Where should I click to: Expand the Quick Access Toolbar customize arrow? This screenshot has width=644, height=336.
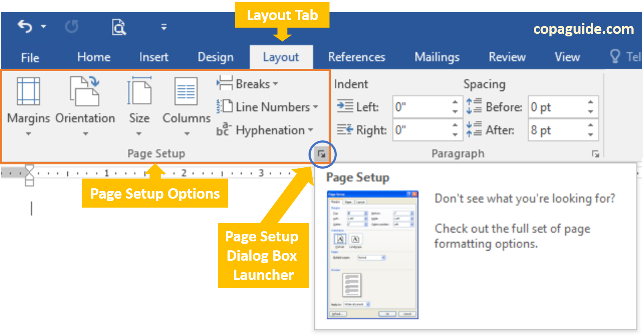[x=164, y=27]
